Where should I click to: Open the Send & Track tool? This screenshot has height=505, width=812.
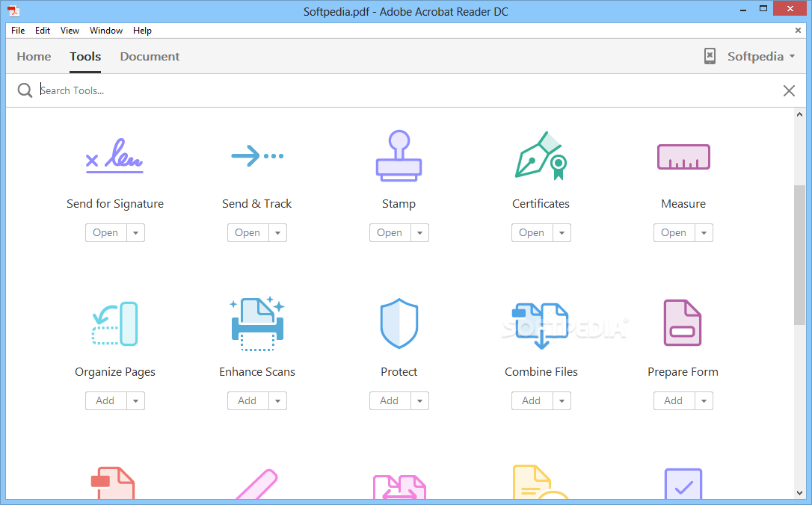click(x=247, y=233)
